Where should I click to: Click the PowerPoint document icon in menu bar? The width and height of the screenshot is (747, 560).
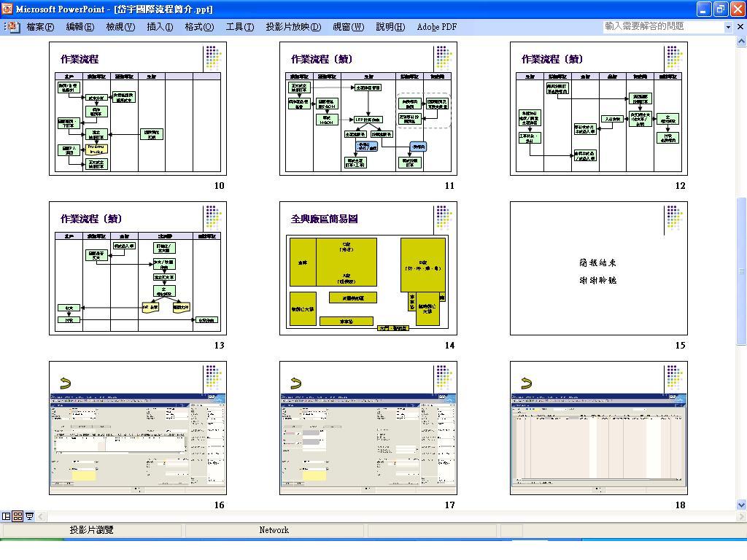pyautogui.click(x=12, y=27)
